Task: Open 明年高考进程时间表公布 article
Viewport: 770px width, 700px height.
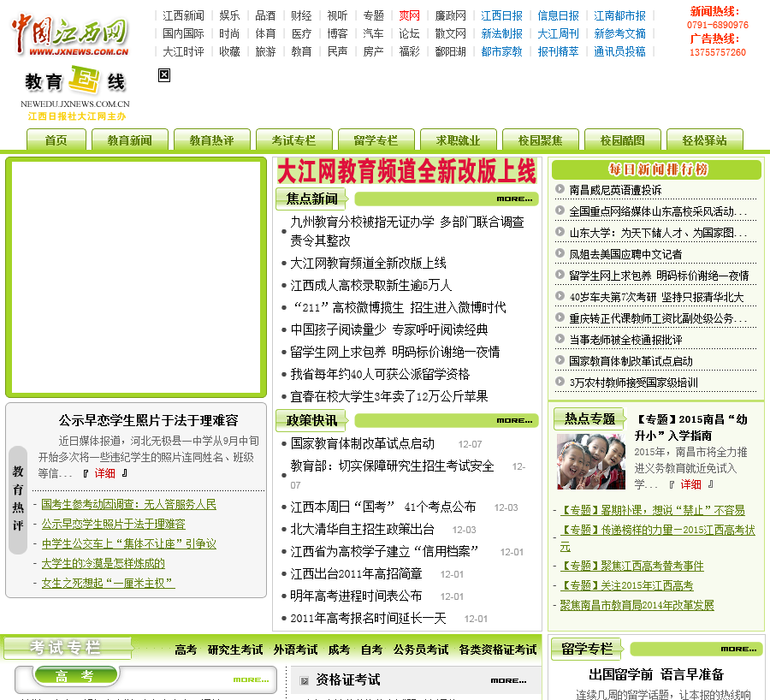Action: 356,596
